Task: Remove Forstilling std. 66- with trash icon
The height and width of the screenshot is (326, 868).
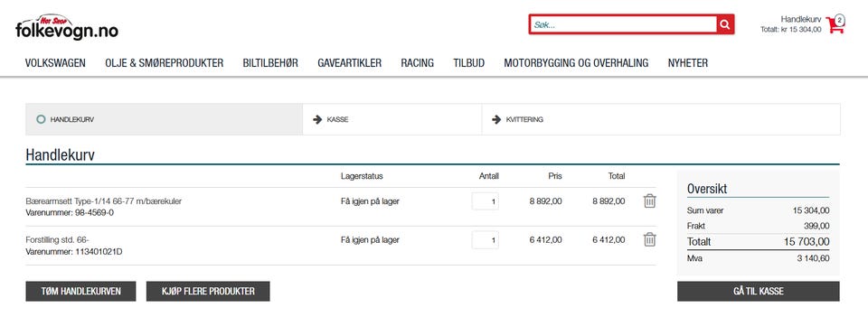Action: (650, 240)
